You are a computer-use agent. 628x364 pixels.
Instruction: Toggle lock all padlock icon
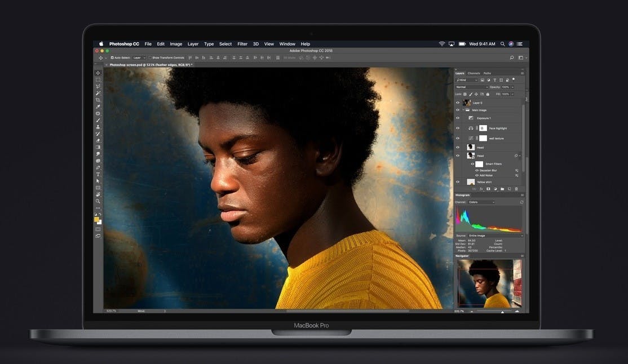tap(488, 94)
